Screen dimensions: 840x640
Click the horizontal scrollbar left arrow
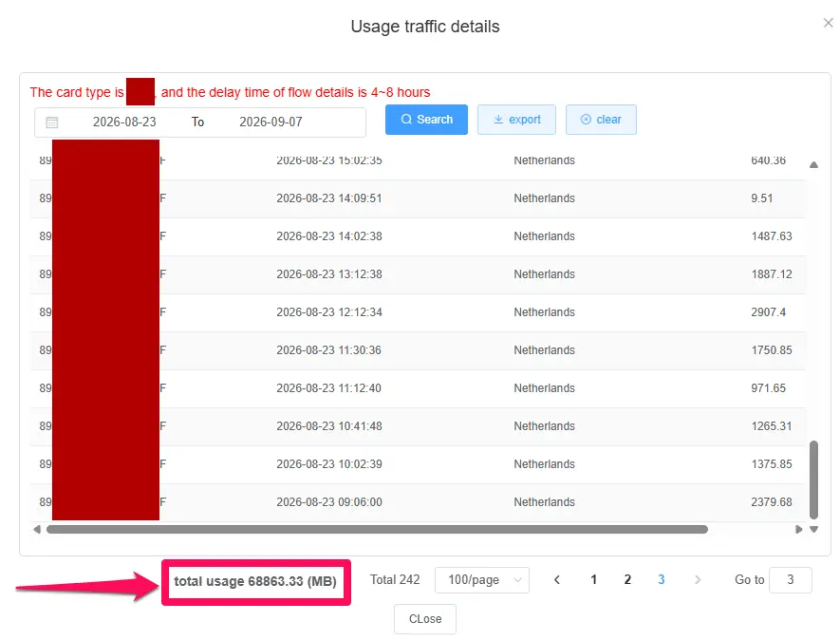[x=37, y=530]
